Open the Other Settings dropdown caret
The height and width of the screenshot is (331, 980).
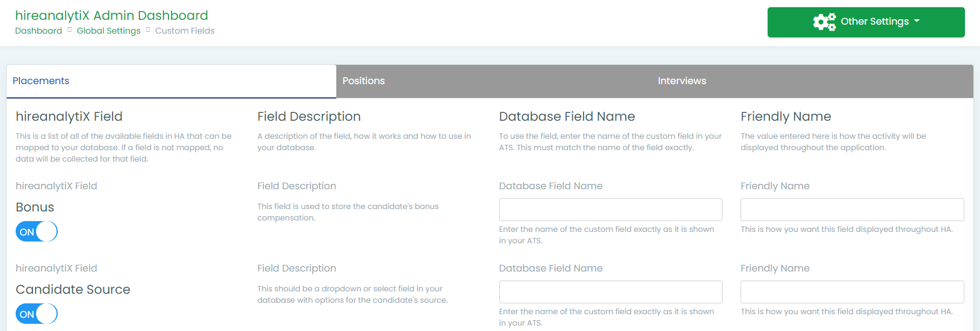click(917, 21)
